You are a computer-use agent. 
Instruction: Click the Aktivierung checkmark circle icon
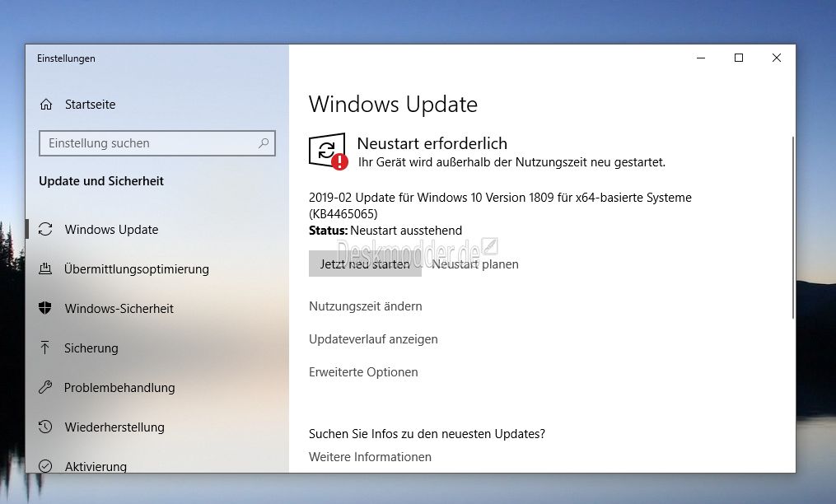coord(45,466)
